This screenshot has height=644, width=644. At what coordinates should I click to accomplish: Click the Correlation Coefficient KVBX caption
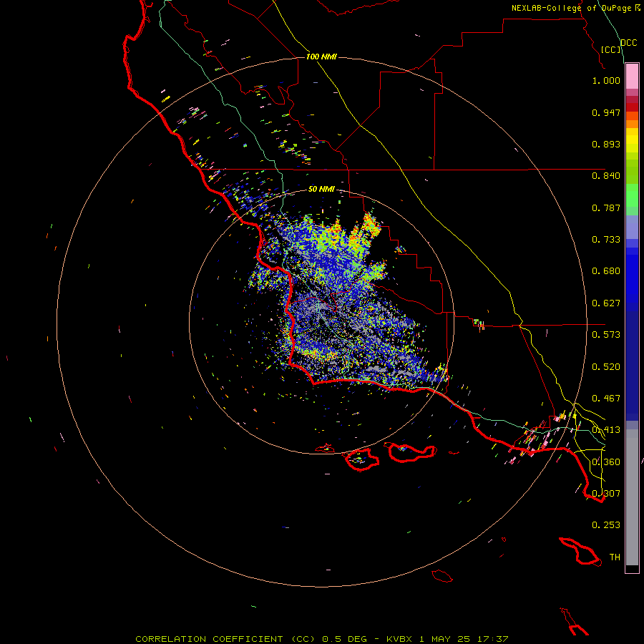tap(321, 639)
